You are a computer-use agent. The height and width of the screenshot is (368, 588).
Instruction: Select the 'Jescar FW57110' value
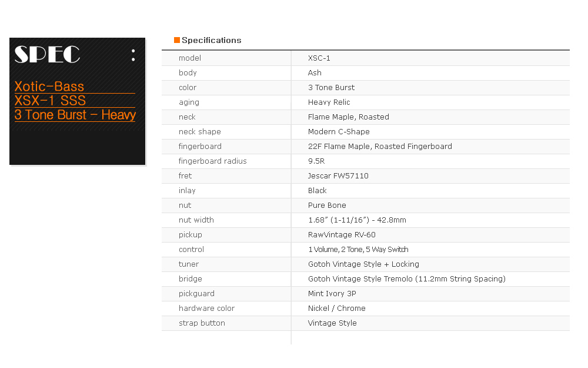tap(338, 175)
